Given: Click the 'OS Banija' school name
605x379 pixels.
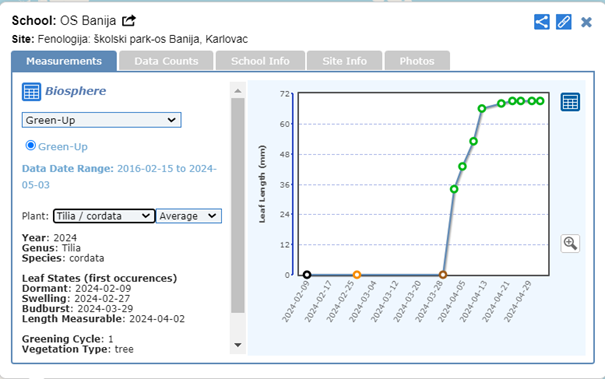Looking at the screenshot, I should pyautogui.click(x=88, y=20).
